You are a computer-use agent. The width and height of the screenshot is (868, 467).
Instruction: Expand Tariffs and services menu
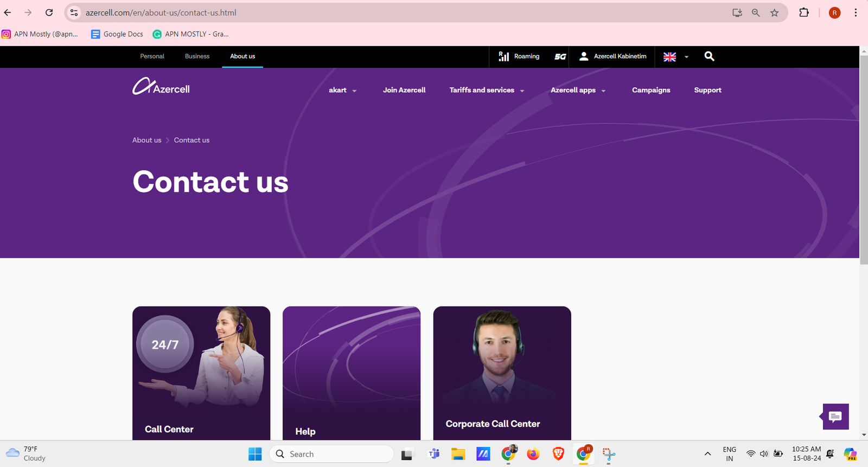point(487,90)
